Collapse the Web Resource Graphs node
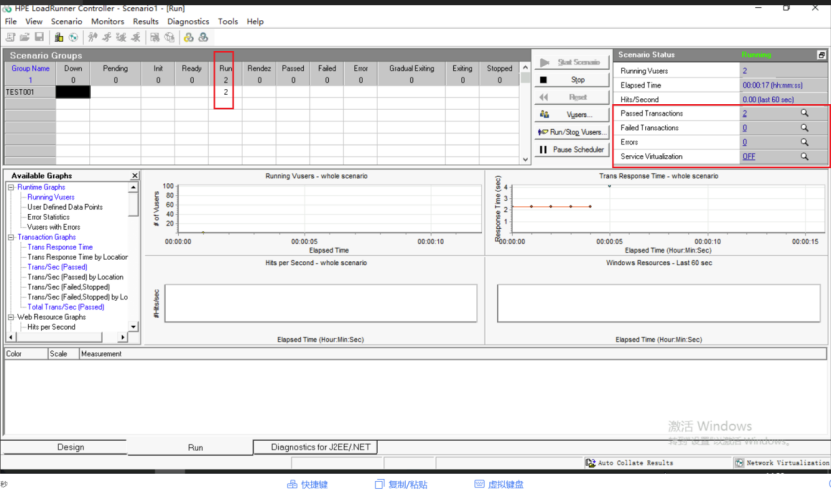 coord(11,317)
